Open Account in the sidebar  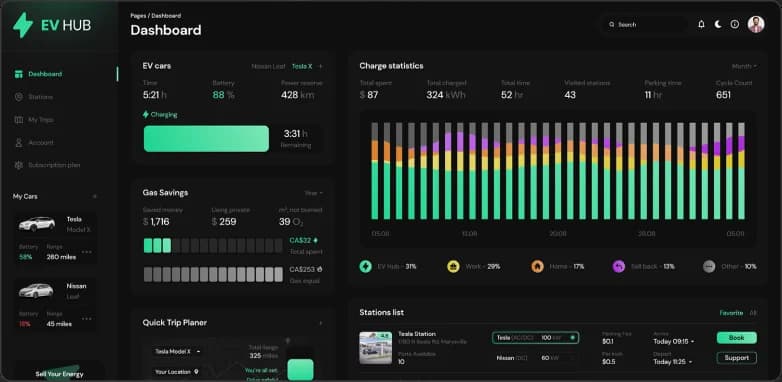click(x=41, y=143)
